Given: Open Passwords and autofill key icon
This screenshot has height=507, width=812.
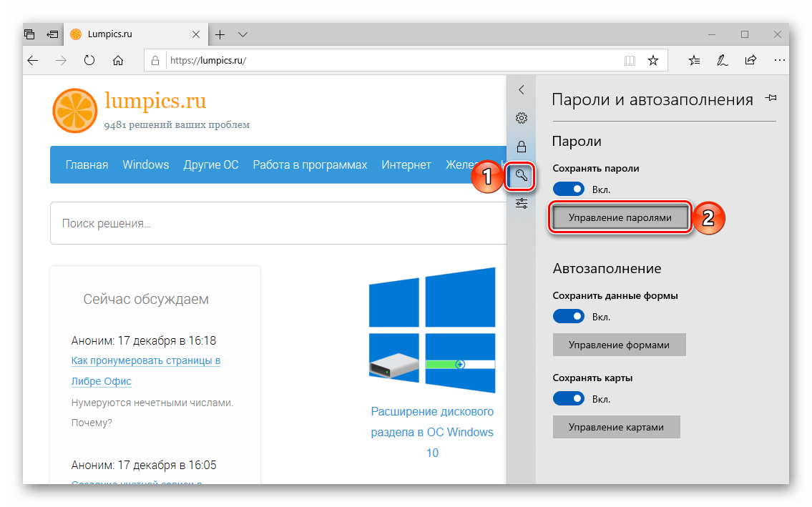Looking at the screenshot, I should coord(521,176).
